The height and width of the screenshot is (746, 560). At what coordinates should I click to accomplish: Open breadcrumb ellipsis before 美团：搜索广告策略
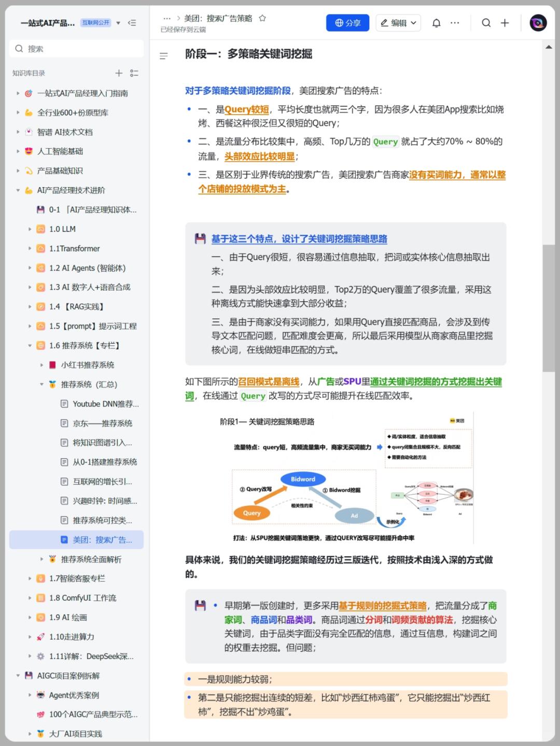(x=167, y=18)
